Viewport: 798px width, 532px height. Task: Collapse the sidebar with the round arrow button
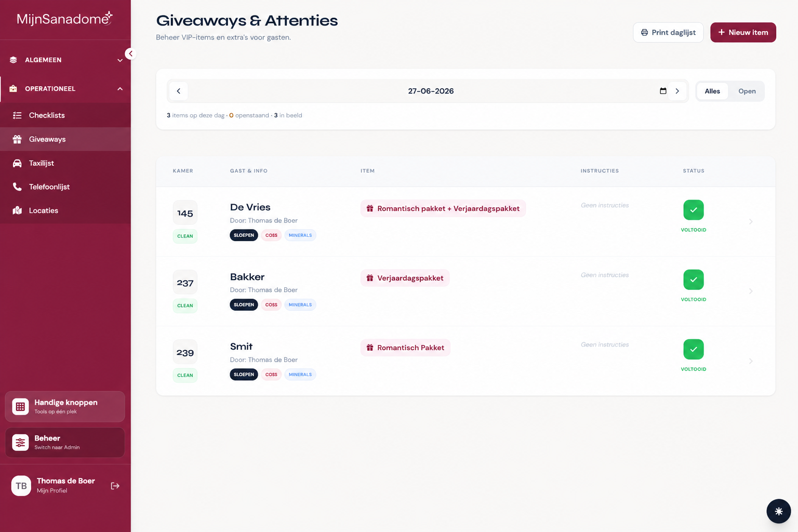pyautogui.click(x=130, y=54)
